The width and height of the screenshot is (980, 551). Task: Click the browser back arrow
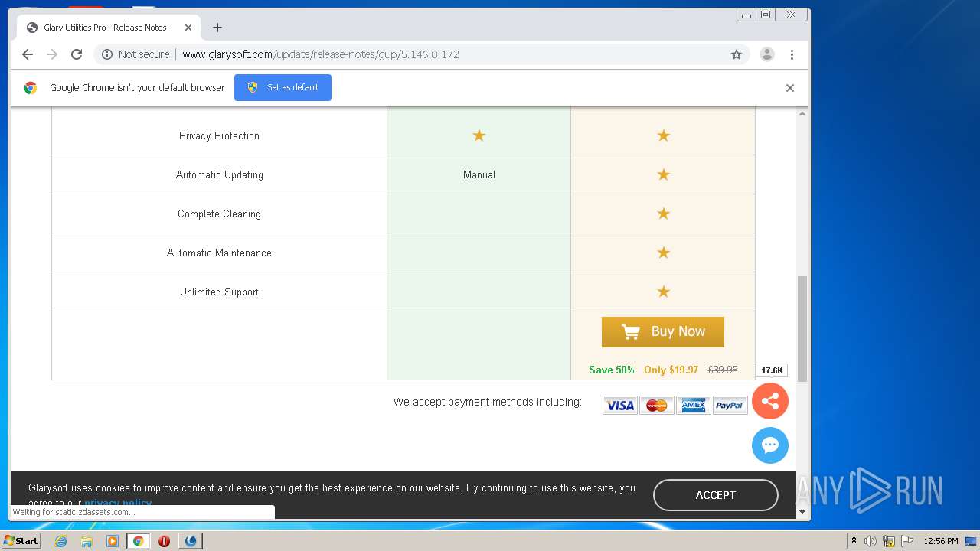coord(28,54)
